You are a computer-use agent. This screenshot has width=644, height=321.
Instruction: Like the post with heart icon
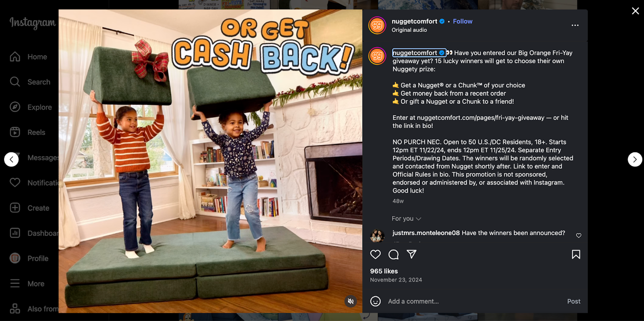pyautogui.click(x=375, y=254)
